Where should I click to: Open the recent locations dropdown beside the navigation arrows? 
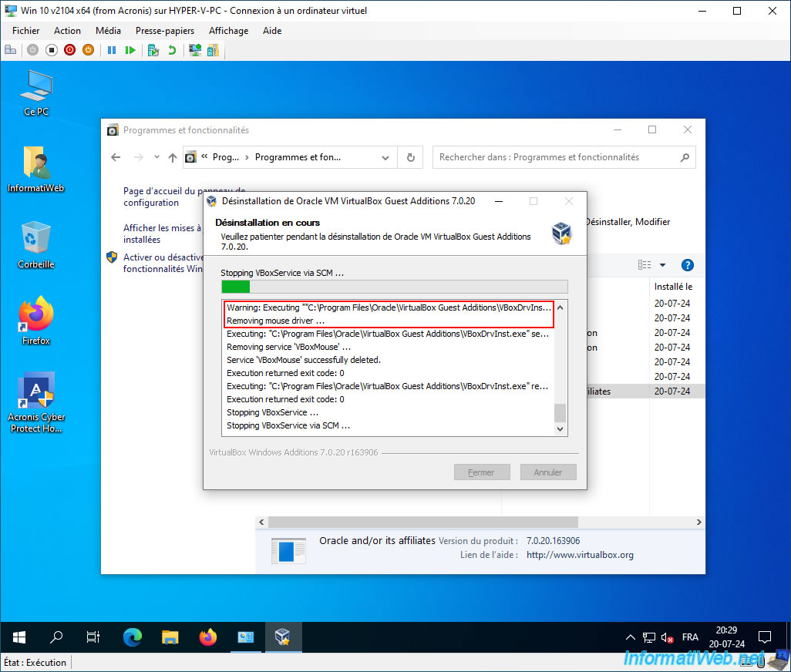(157, 156)
